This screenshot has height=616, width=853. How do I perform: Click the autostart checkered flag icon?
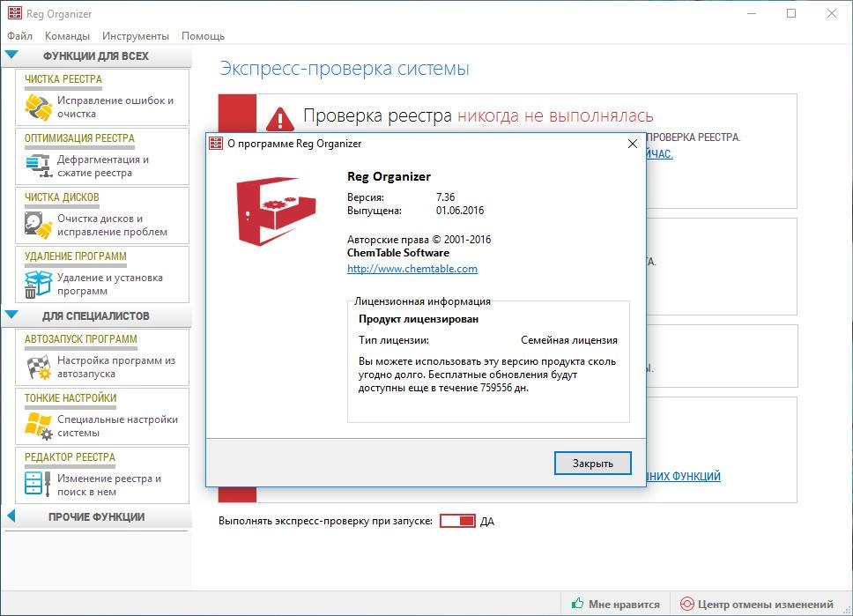39,367
